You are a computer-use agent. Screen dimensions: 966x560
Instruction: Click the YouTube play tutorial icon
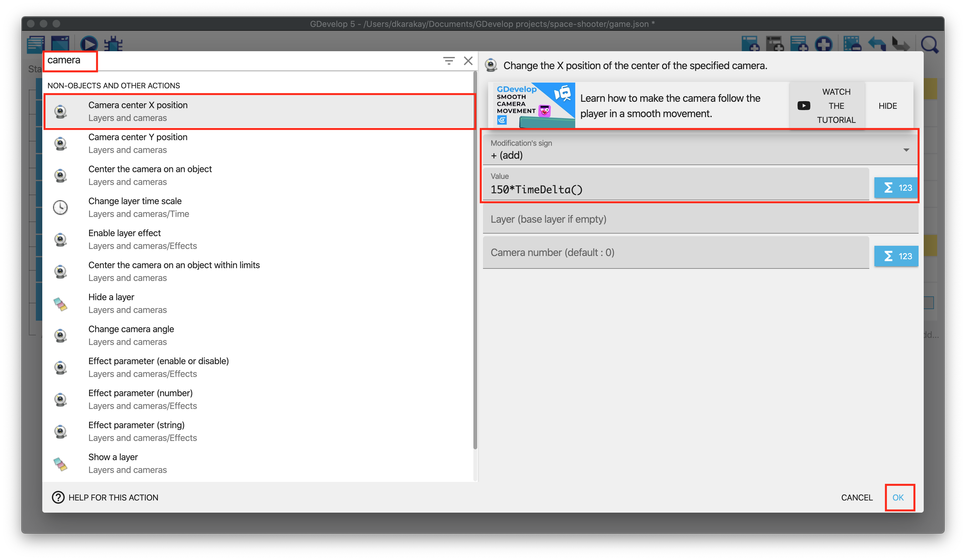804,106
